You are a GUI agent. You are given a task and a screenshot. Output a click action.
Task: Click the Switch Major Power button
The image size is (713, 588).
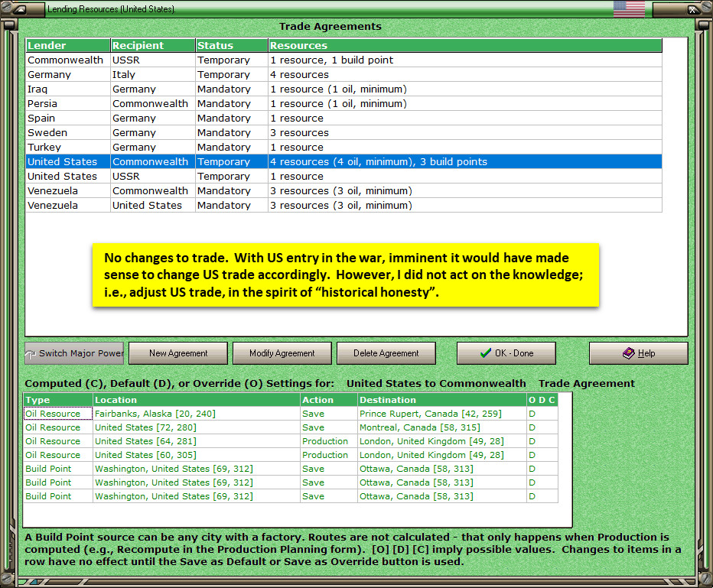click(x=74, y=353)
